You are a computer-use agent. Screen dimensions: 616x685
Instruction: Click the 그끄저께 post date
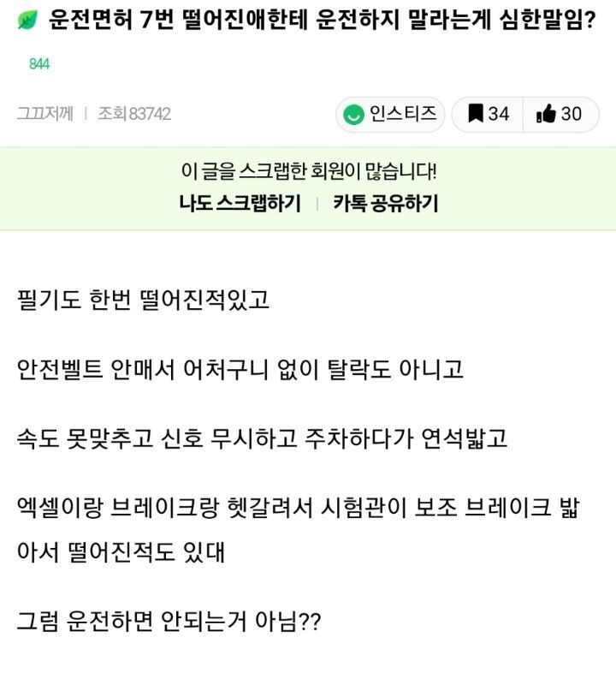(x=44, y=114)
